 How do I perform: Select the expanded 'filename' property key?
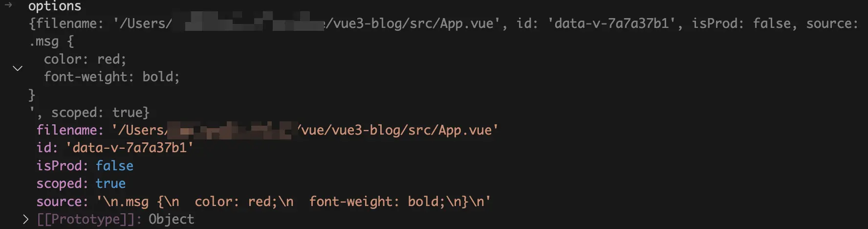tap(69, 130)
